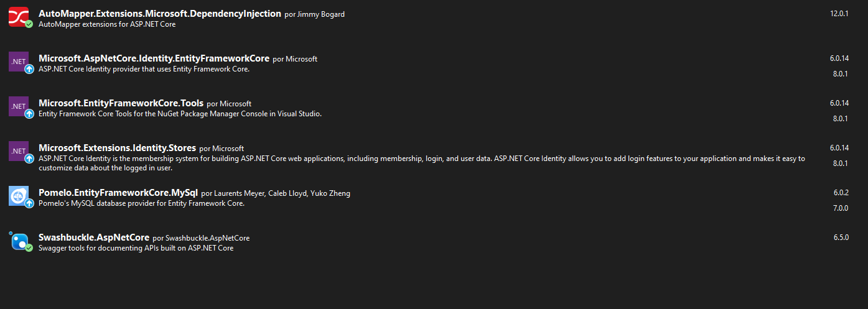
Task: Select the AutoMapper.Extensions.Microsoft.DependencyInjection package title
Action: (160, 14)
